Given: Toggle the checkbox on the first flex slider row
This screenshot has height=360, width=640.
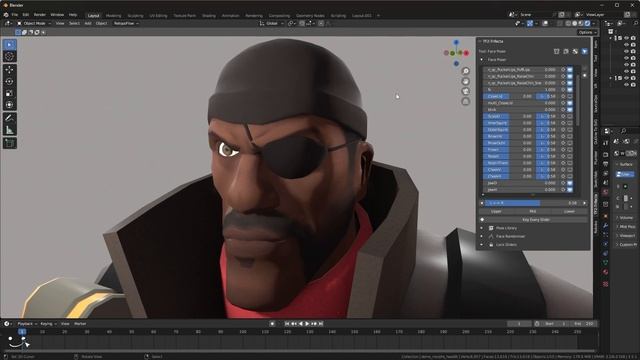Looking at the screenshot, I should (570, 70).
